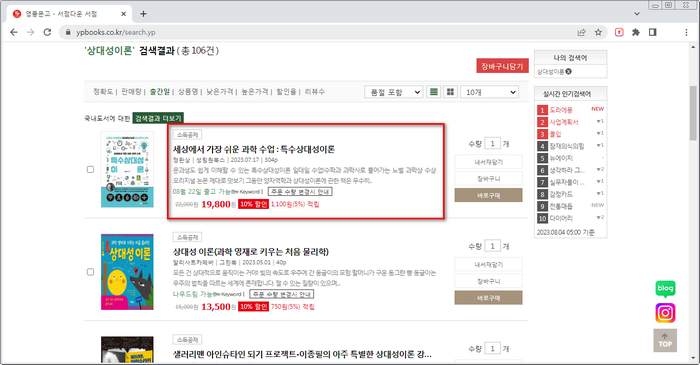This screenshot has height=365, width=700.
Task: Toggle the browser side panel icon
Action: 653,32
